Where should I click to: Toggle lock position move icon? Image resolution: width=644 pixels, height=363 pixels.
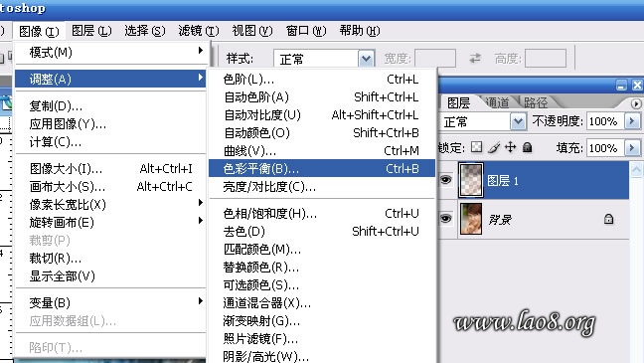point(511,147)
